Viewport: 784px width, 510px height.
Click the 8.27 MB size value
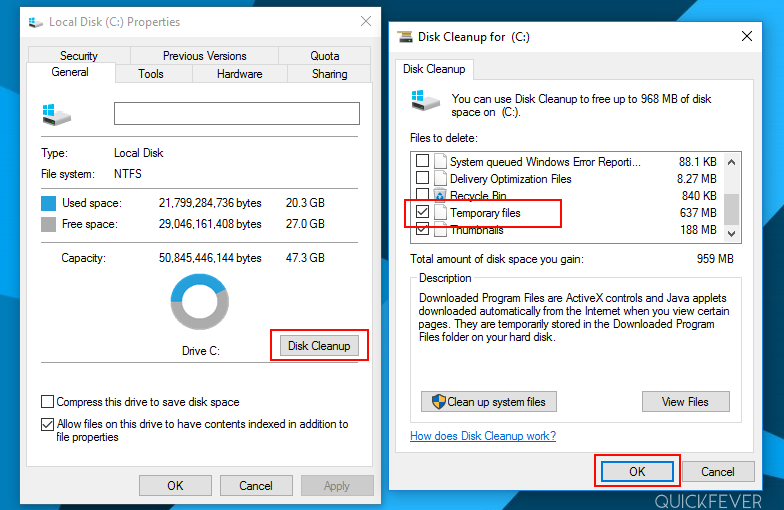pyautogui.click(x=696, y=178)
